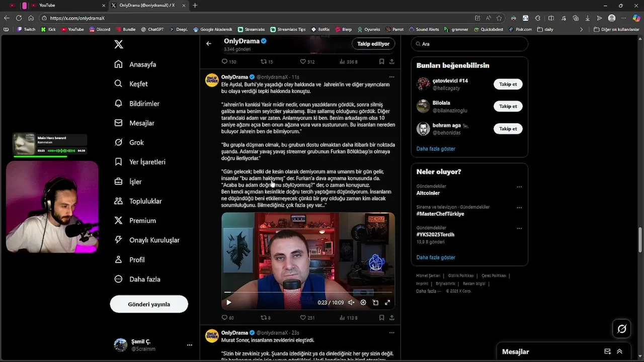644x362 pixels.
Task: Toggle picture-in-picture on the video
Action: [375, 302]
